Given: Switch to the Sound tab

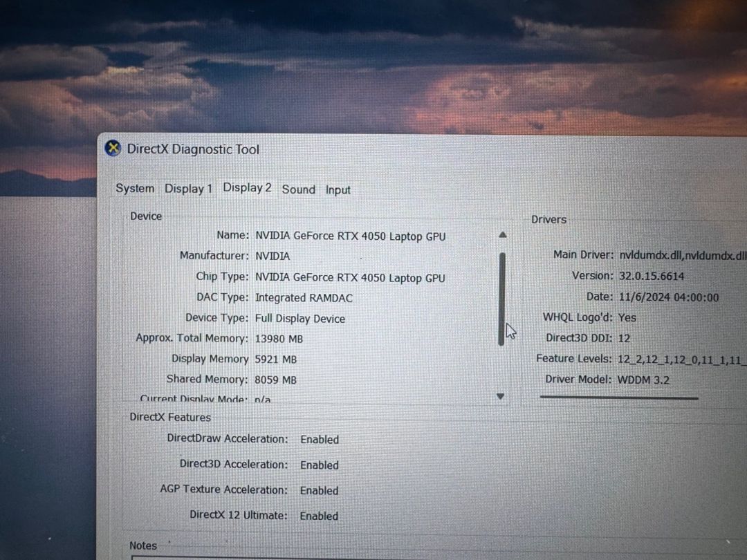Looking at the screenshot, I should 298,189.
